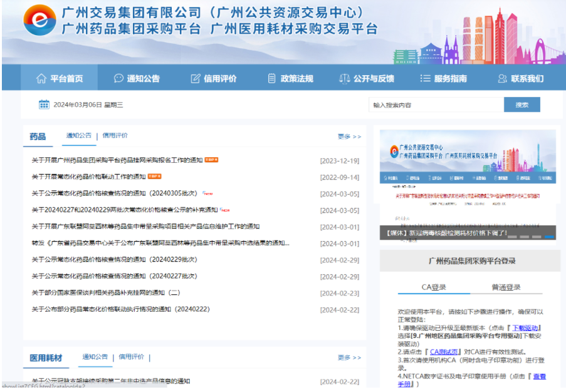Screen dimensions: 566x392
Task: Click the calendar icon next to the date
Action: 44,105
